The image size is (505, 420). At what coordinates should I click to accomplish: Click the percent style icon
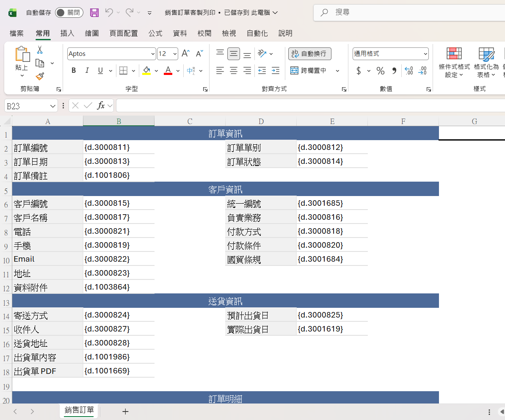click(381, 71)
